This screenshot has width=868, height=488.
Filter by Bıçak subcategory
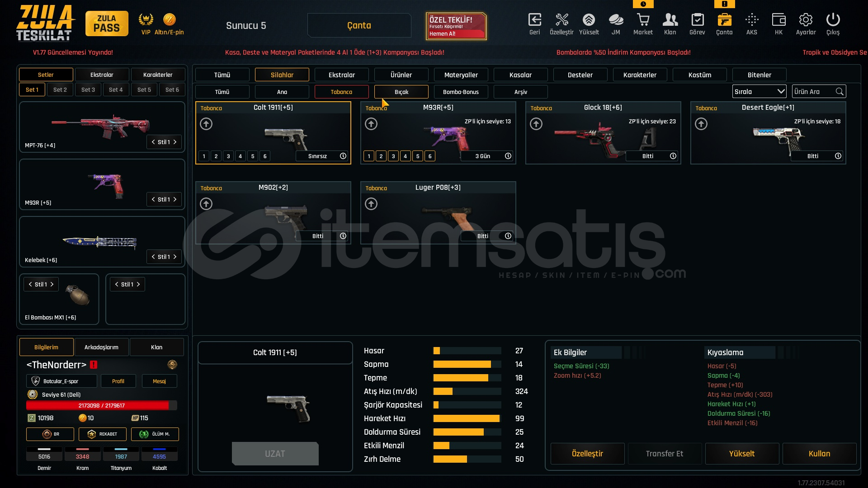tap(401, 92)
